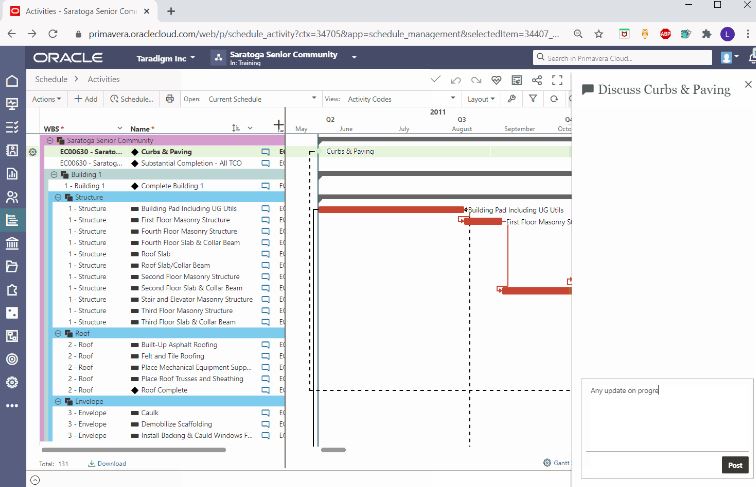
Task: Collapse the Envelope group
Action: click(58, 401)
